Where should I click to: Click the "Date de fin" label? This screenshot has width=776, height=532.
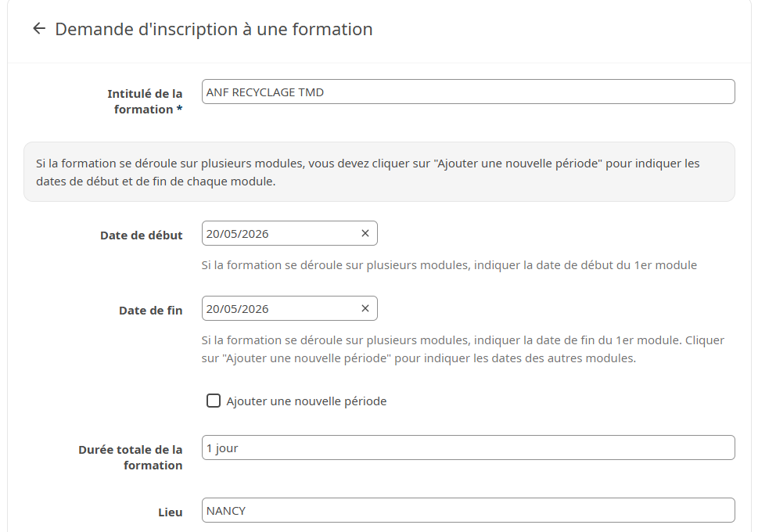151,311
